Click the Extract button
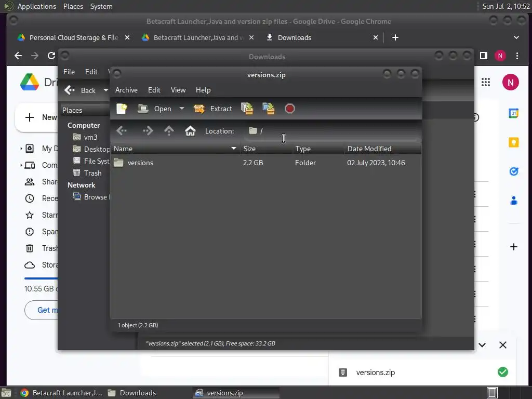 pos(212,109)
